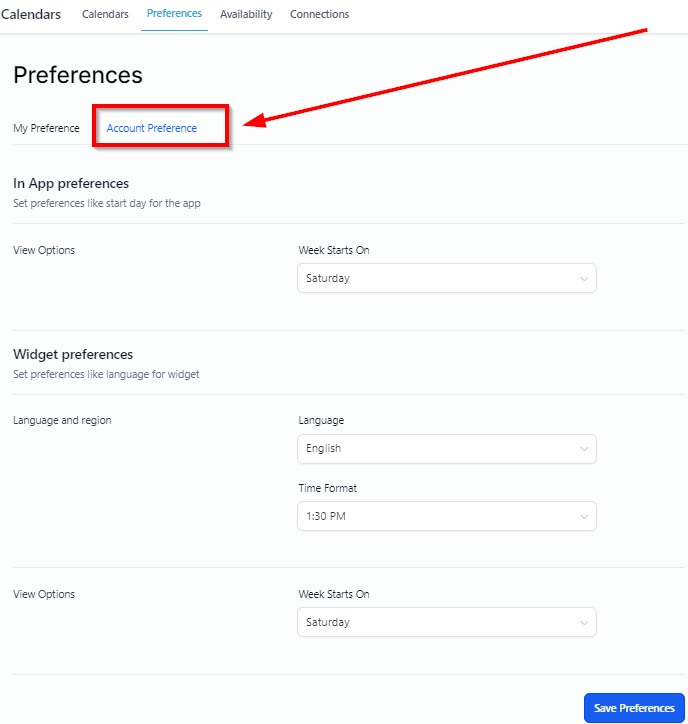This screenshot has height=724, width=688.
Task: Click chevron on In App Week Starts On
Action: point(584,279)
